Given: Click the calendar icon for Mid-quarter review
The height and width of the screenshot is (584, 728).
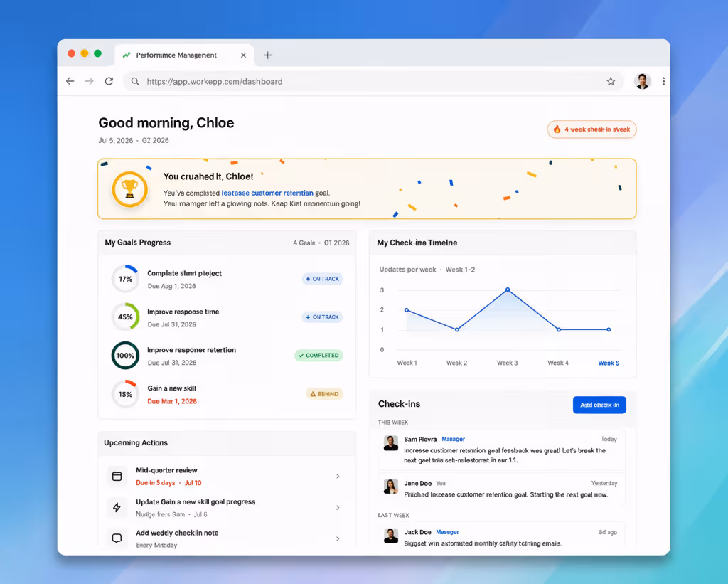Looking at the screenshot, I should click(117, 476).
